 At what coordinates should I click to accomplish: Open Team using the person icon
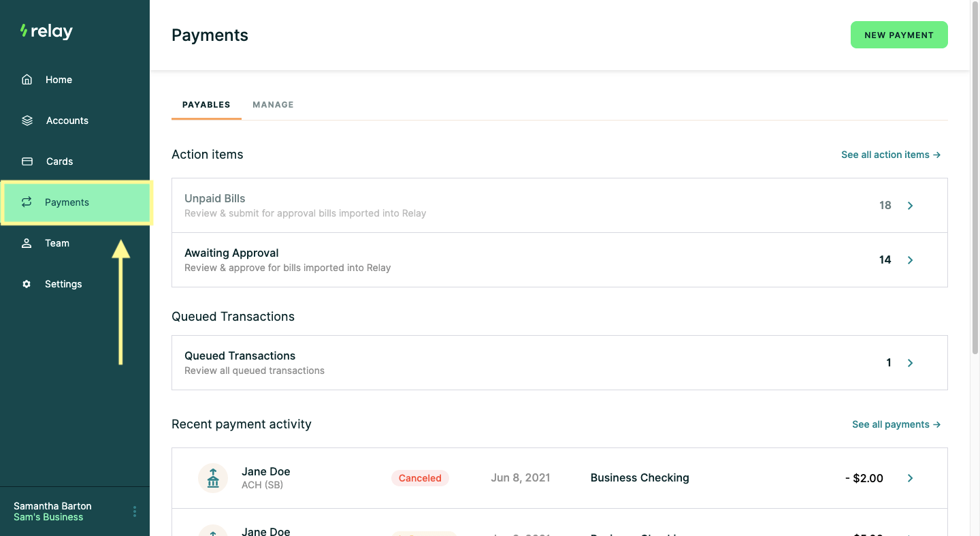point(27,242)
